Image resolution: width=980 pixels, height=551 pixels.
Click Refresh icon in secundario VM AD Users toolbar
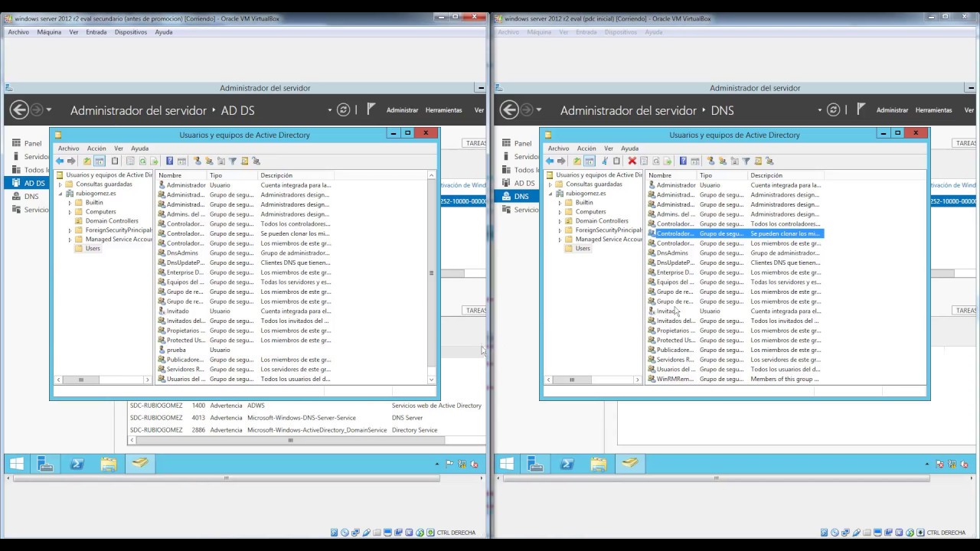[x=142, y=161]
